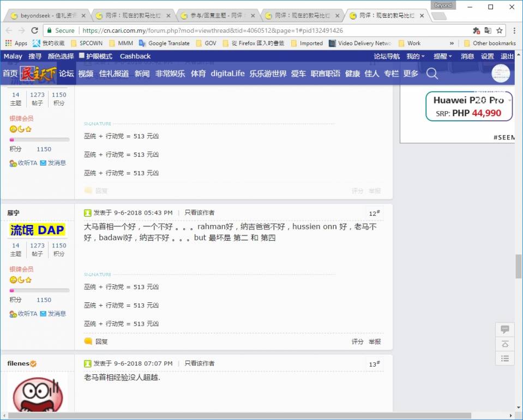
Task: Click the floating quick reply speech bubble icon
Action: point(505,330)
